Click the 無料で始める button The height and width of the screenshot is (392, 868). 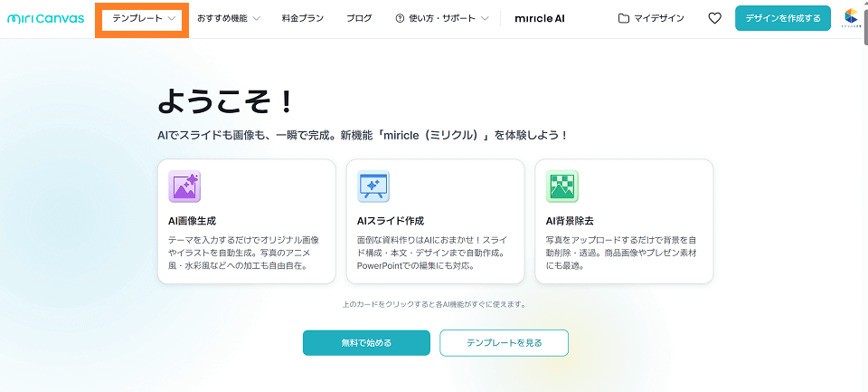coord(366,343)
